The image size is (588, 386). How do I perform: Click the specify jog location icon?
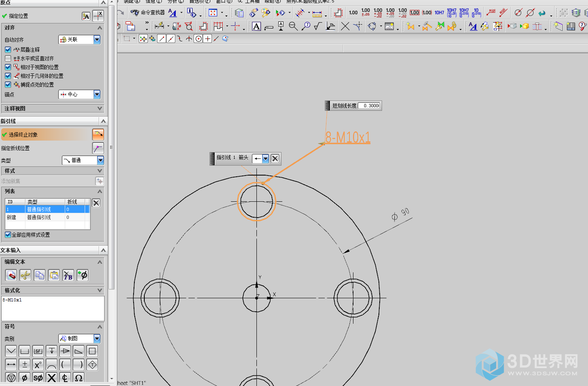(98, 148)
